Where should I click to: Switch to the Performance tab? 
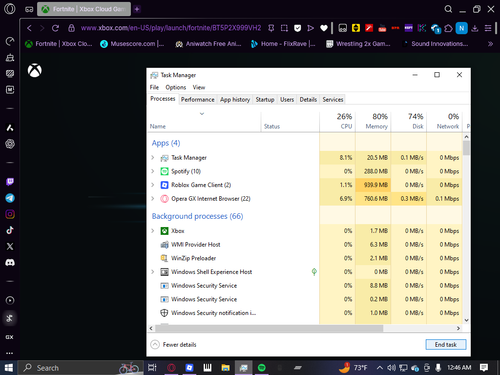point(198,99)
